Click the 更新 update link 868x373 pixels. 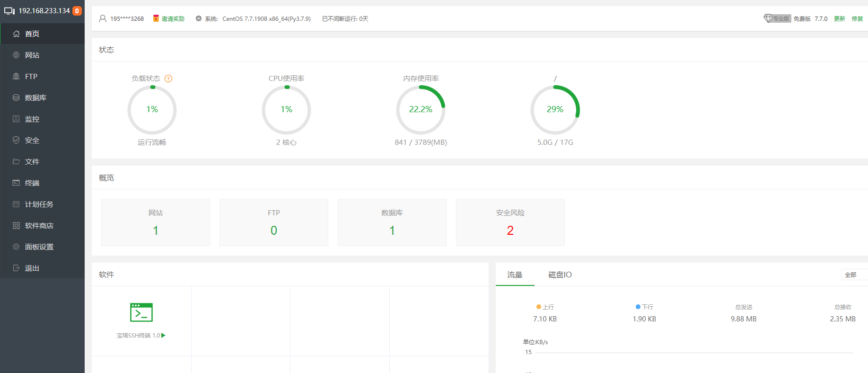(839, 19)
